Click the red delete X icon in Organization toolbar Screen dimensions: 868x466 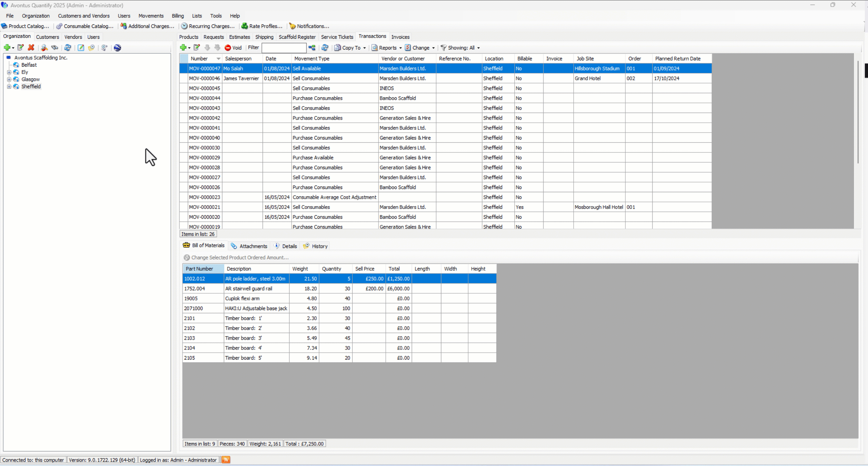pyautogui.click(x=31, y=48)
